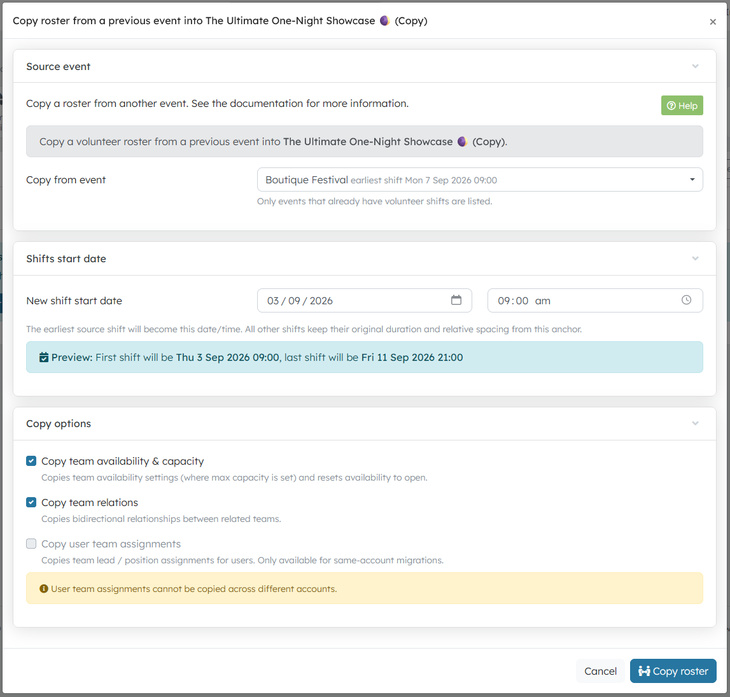The width and height of the screenshot is (730, 697).
Task: Collapse the Source event section chevron
Action: click(695, 66)
